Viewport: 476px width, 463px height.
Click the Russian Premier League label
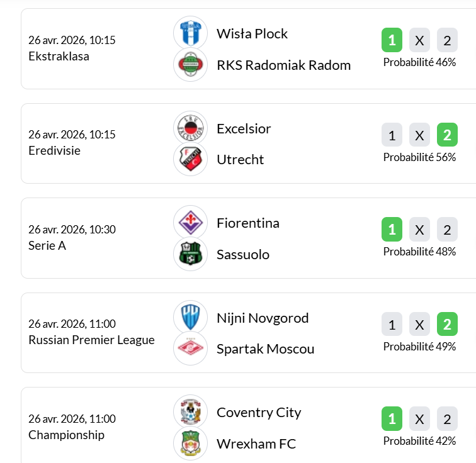(x=91, y=340)
